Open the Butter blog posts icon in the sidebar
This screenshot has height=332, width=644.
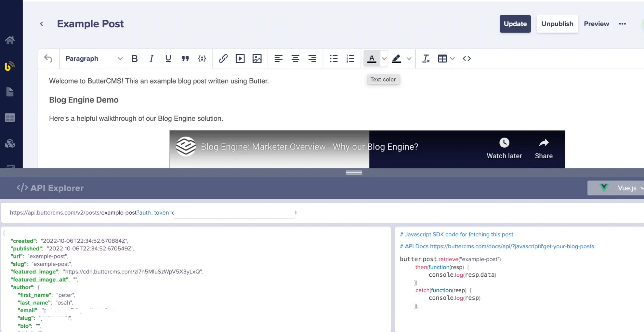10,66
